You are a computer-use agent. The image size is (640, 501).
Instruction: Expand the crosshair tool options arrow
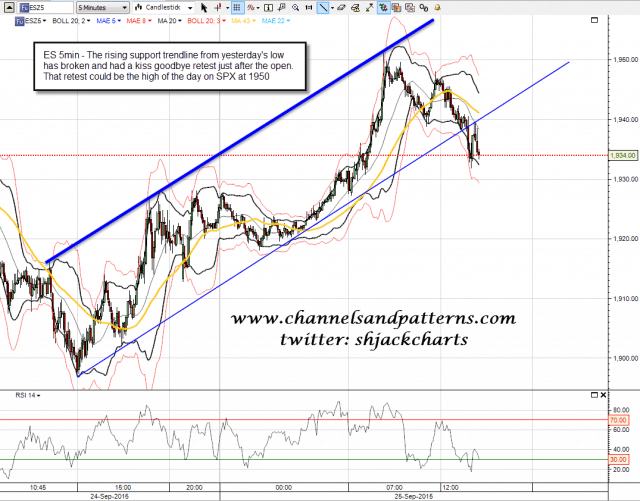(x=228, y=8)
